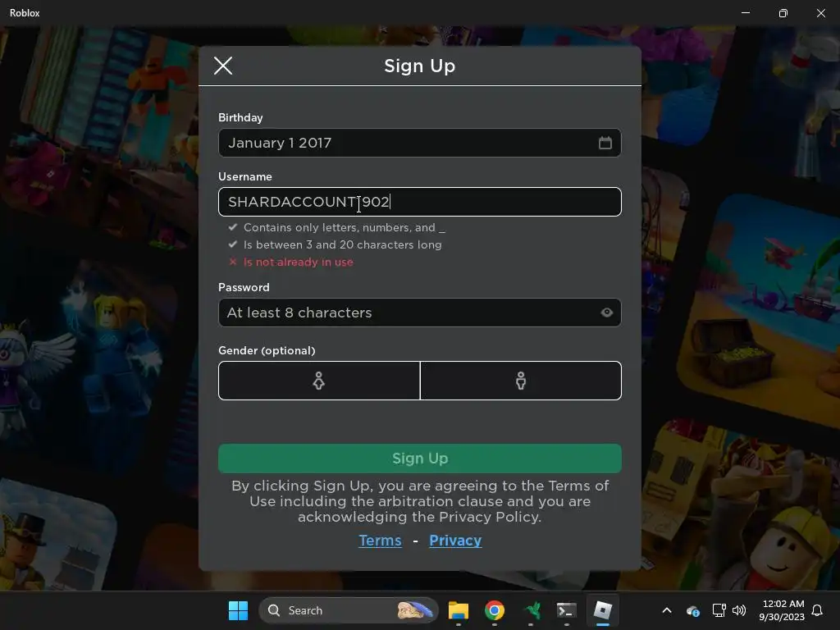Open the Privacy link

click(x=455, y=541)
